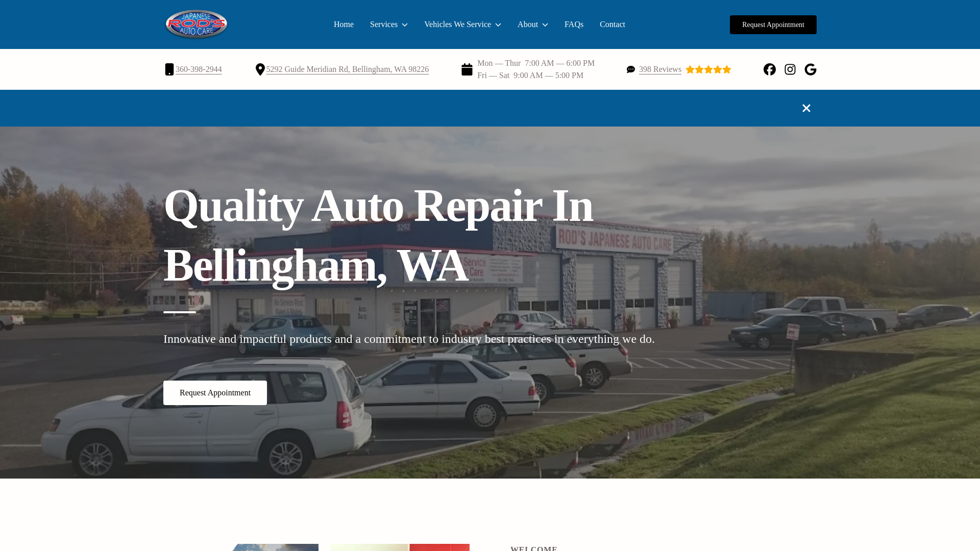Expand the Vehicles We Service dropdown
The height and width of the screenshot is (551, 980).
pyautogui.click(x=462, y=24)
